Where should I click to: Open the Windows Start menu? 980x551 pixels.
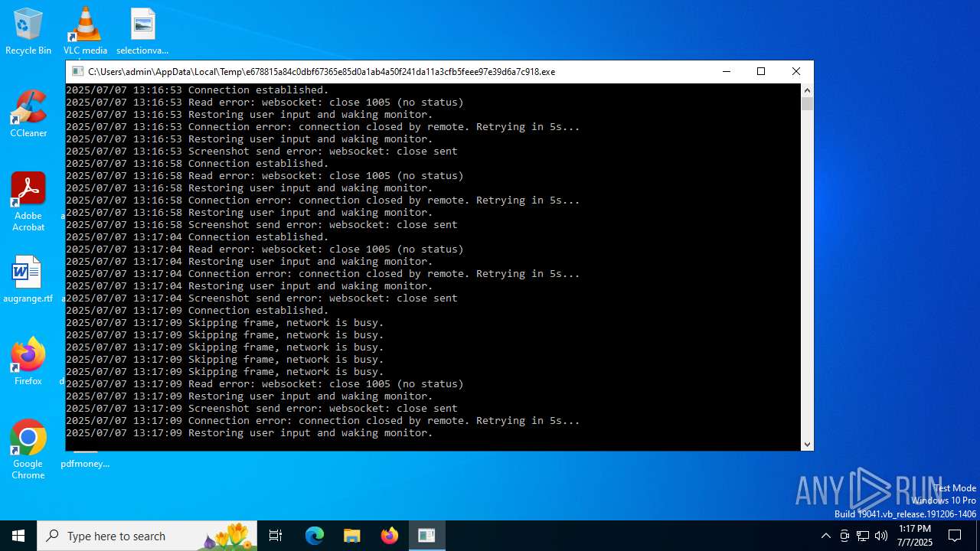coord(18,536)
